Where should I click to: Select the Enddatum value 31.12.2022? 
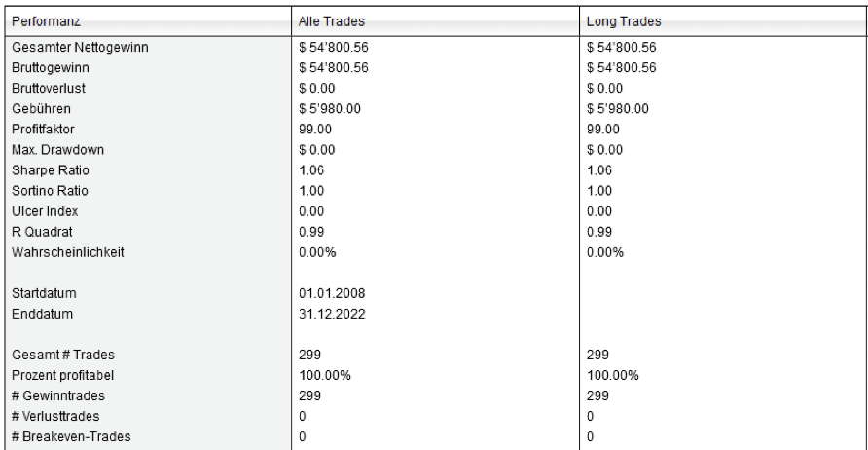pyautogui.click(x=332, y=314)
